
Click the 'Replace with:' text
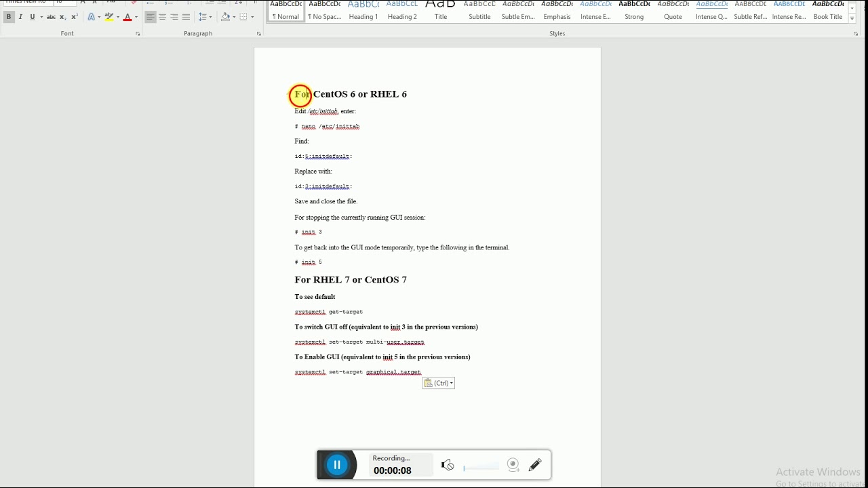tap(313, 171)
